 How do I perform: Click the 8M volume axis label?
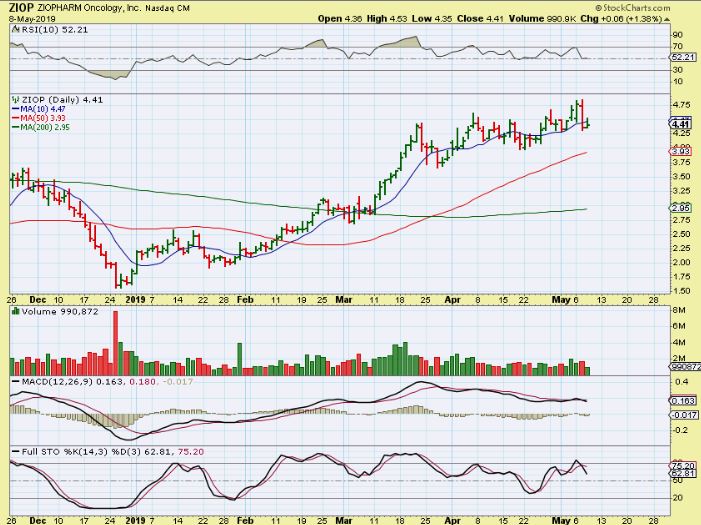coord(679,310)
